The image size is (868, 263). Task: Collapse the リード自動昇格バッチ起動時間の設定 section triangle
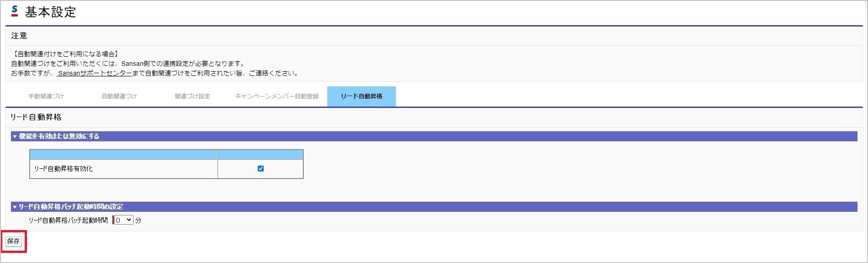(15, 207)
